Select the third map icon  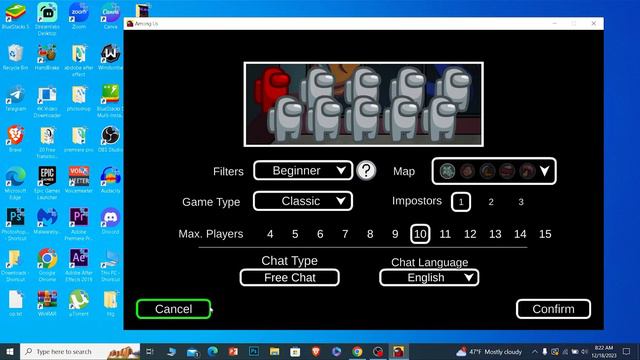[487, 171]
